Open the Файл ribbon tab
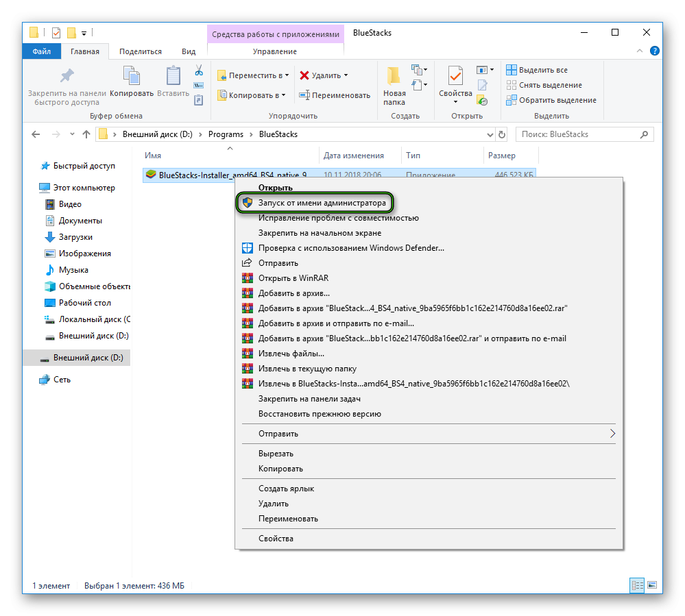This screenshot has height=616, width=685. pos(42,51)
